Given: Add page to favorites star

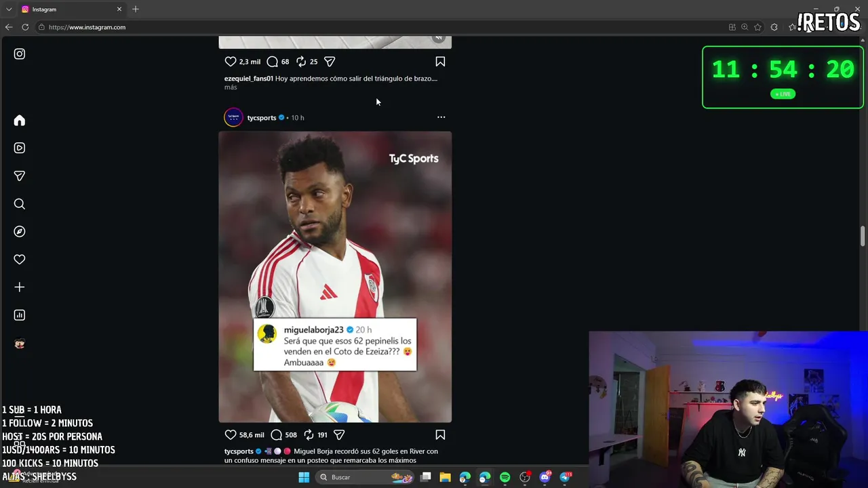Looking at the screenshot, I should click(757, 27).
